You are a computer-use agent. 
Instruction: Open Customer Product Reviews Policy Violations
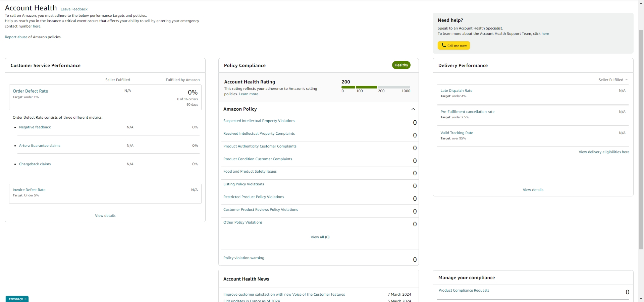tap(261, 209)
